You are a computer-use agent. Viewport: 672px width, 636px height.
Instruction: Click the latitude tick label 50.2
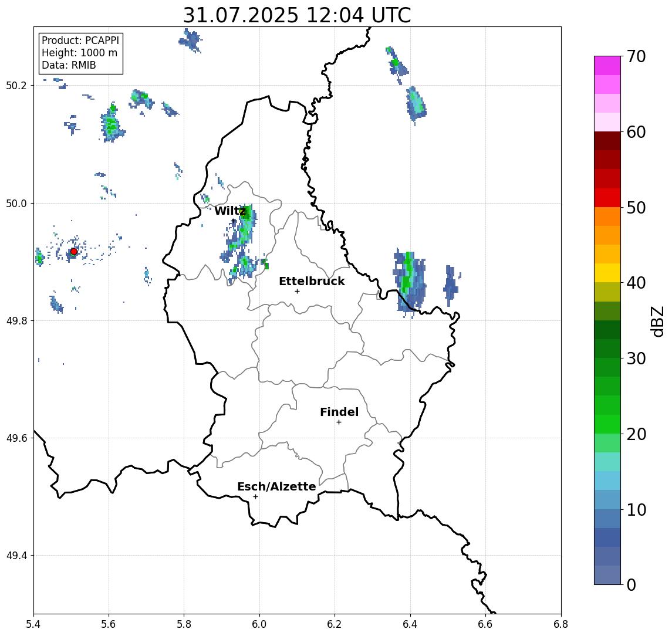pos(16,85)
